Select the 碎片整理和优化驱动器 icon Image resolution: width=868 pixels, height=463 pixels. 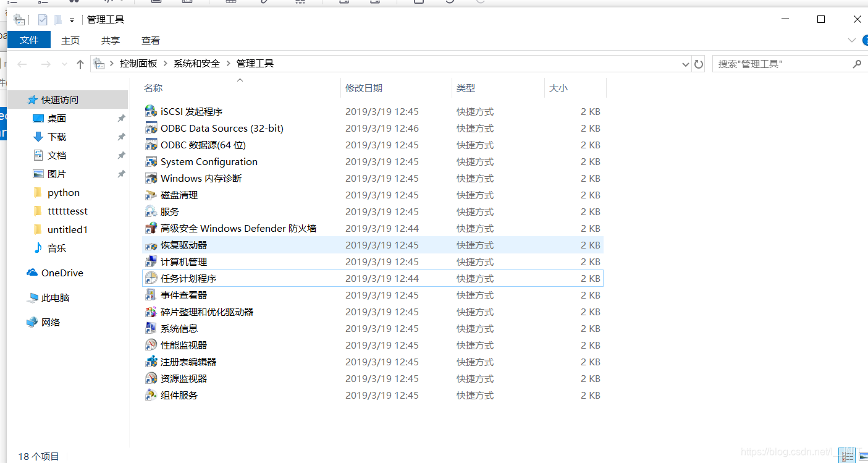pyautogui.click(x=151, y=312)
